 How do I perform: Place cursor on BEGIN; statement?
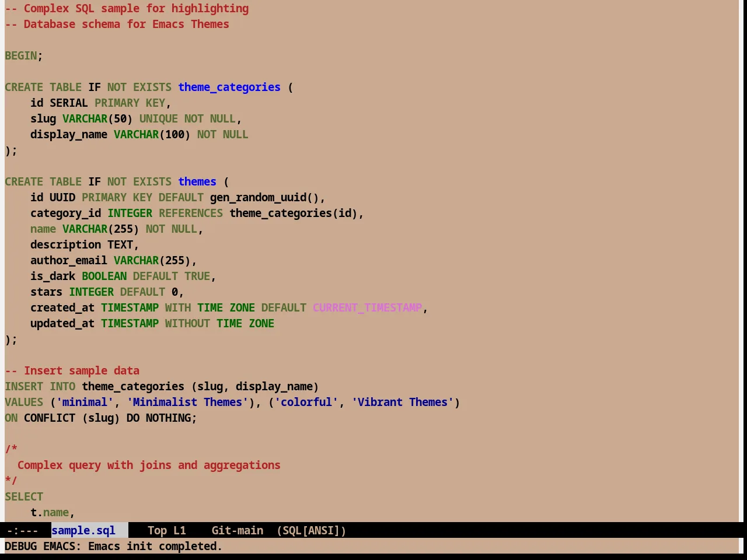click(24, 55)
